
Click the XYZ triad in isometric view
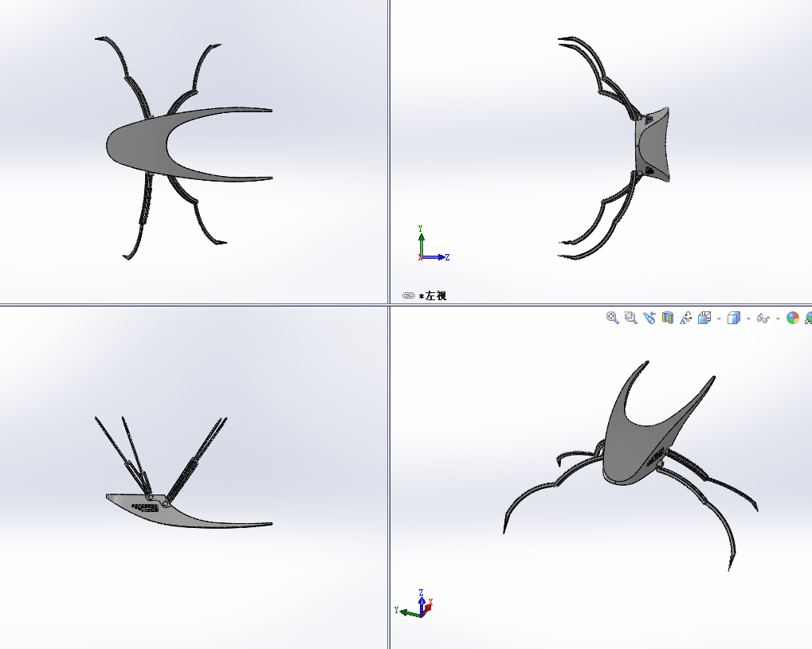tap(414, 604)
